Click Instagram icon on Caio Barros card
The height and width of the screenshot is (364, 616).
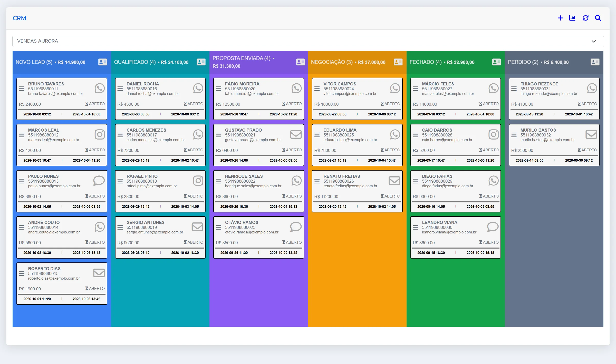click(x=494, y=134)
